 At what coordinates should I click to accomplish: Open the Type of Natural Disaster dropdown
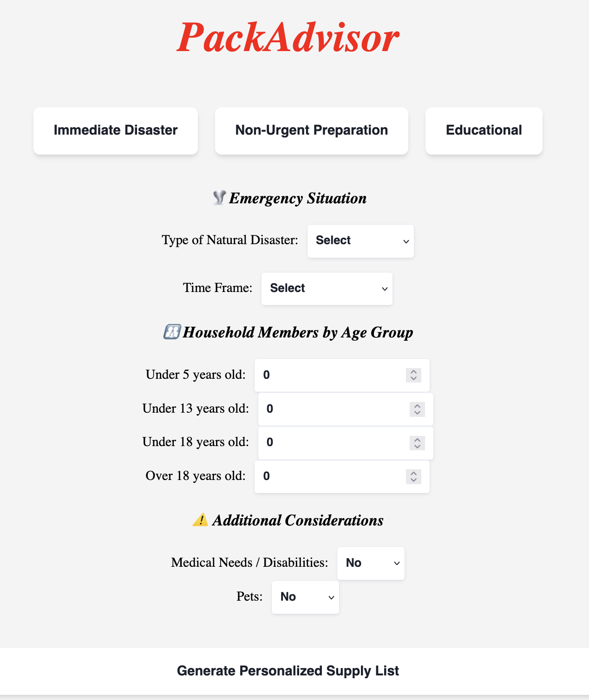pos(360,241)
